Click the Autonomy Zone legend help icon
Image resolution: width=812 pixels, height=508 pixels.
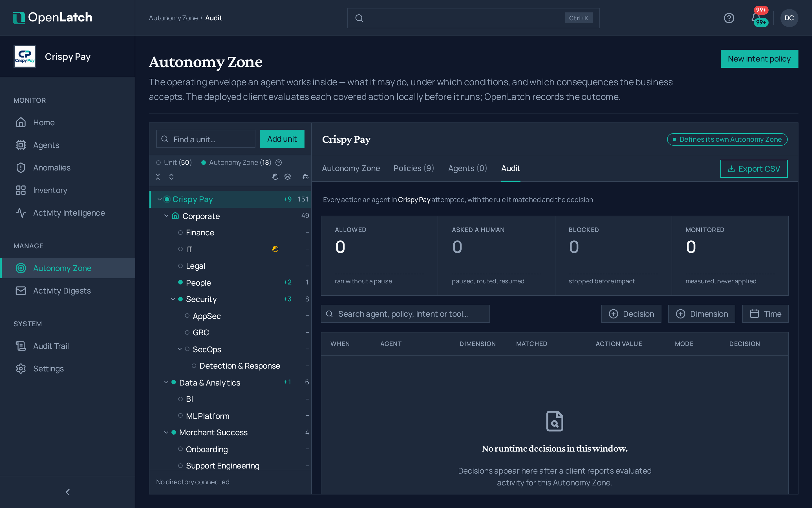coord(279,163)
